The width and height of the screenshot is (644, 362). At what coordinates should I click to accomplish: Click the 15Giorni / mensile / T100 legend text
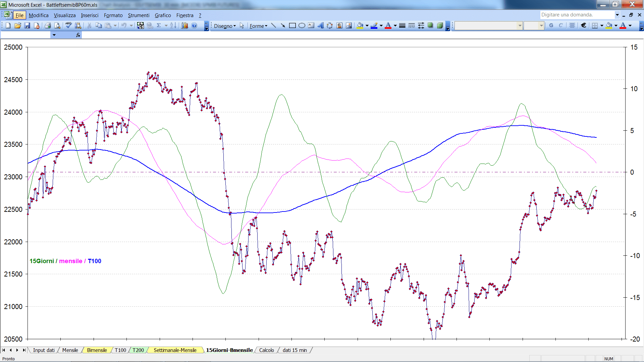coord(65,261)
